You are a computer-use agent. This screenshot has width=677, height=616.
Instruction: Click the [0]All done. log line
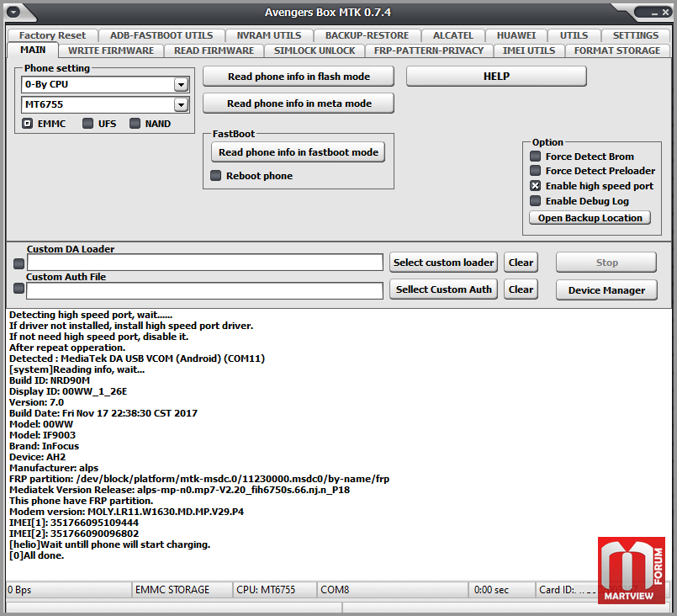[x=37, y=555]
